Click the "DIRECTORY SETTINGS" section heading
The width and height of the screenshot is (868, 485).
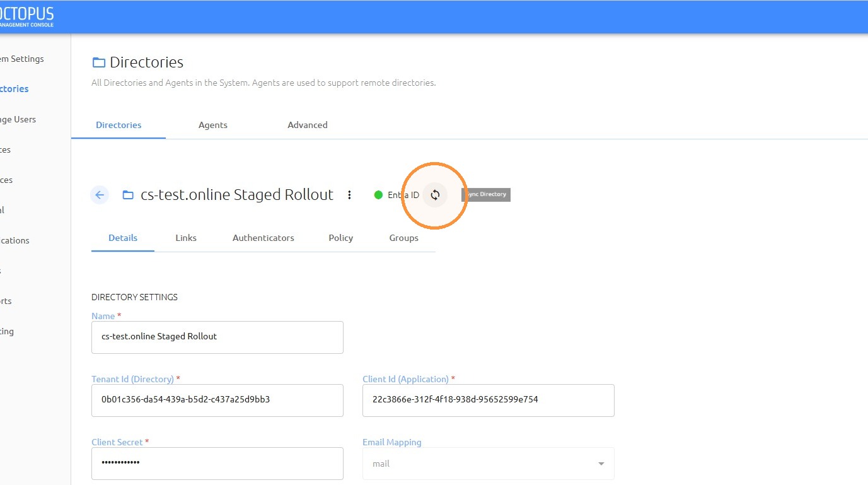coord(135,297)
